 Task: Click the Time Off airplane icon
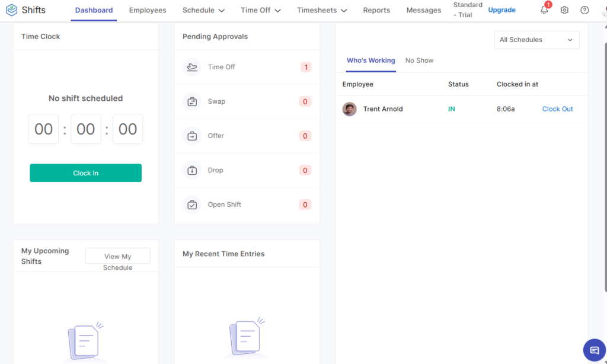[192, 67]
